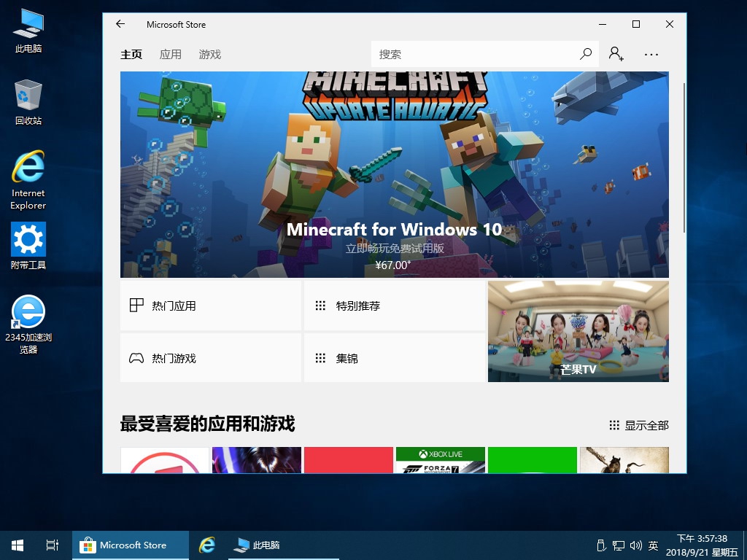747x560 pixels.
Task: Click 立即畅玩免费试用版 subtitle
Action: coord(395,248)
